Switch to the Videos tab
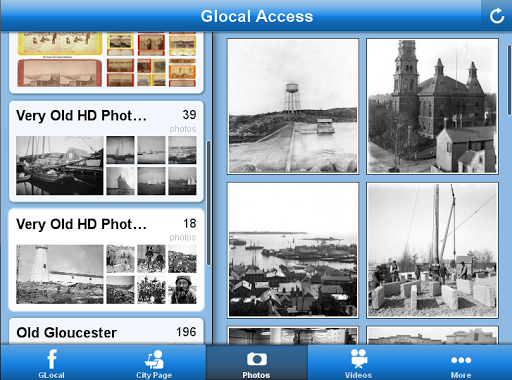The width and height of the screenshot is (512, 380). (359, 363)
